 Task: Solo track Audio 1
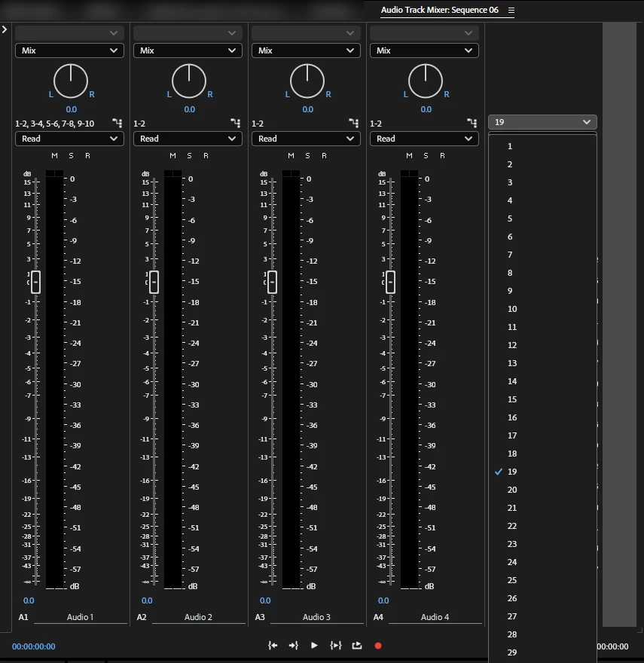[71, 156]
